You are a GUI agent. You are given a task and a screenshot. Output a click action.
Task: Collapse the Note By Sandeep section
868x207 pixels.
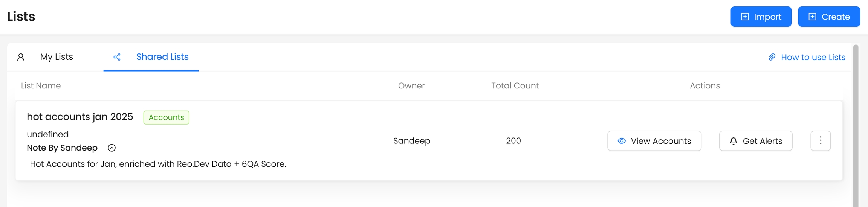click(112, 148)
